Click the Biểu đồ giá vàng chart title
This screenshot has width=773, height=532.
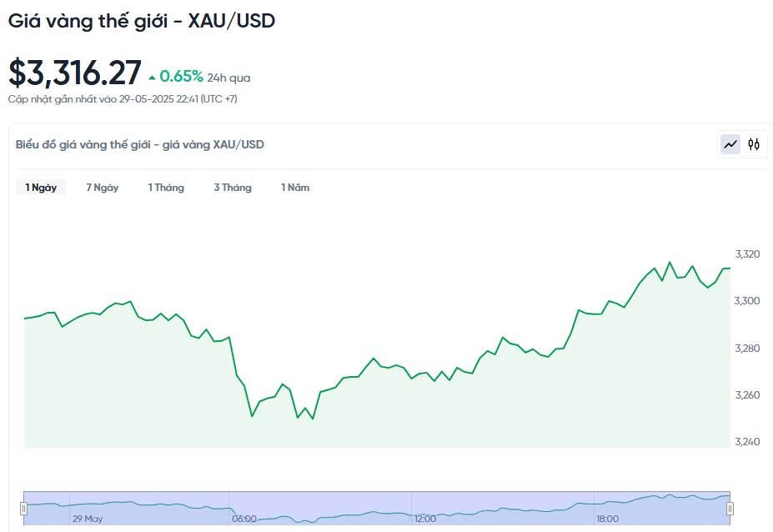pyautogui.click(x=140, y=144)
